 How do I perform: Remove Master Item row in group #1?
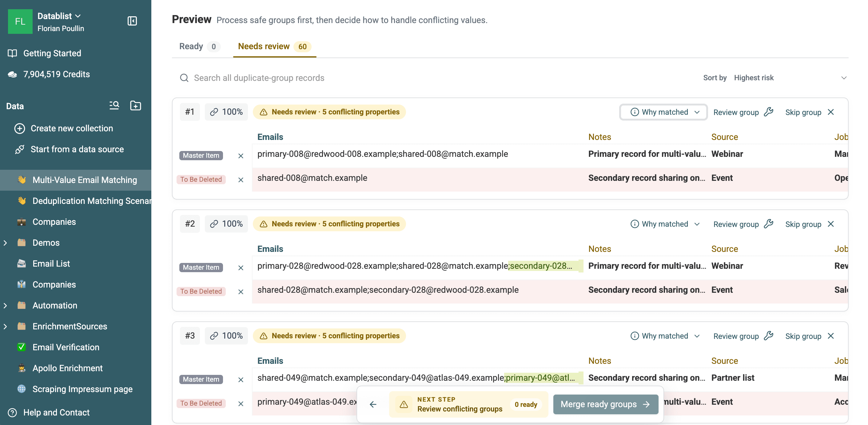coord(241,156)
